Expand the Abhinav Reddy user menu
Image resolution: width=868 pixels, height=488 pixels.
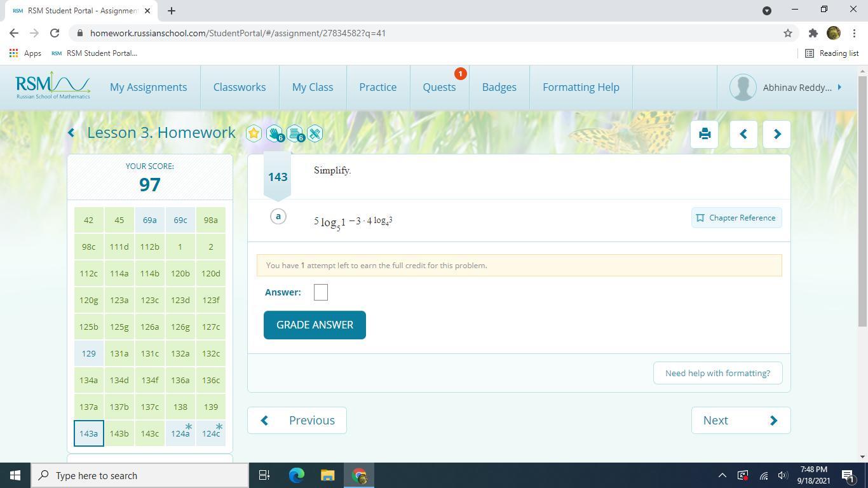coord(787,87)
